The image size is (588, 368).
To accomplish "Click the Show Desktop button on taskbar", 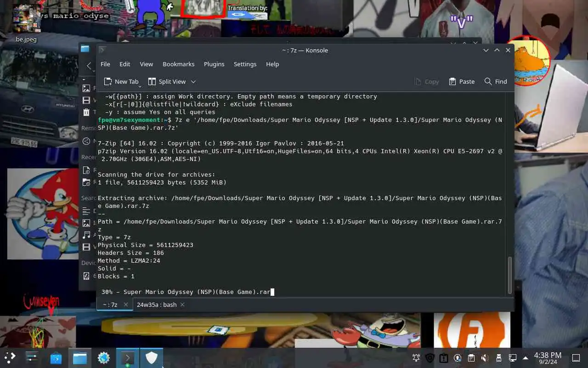I will point(576,357).
